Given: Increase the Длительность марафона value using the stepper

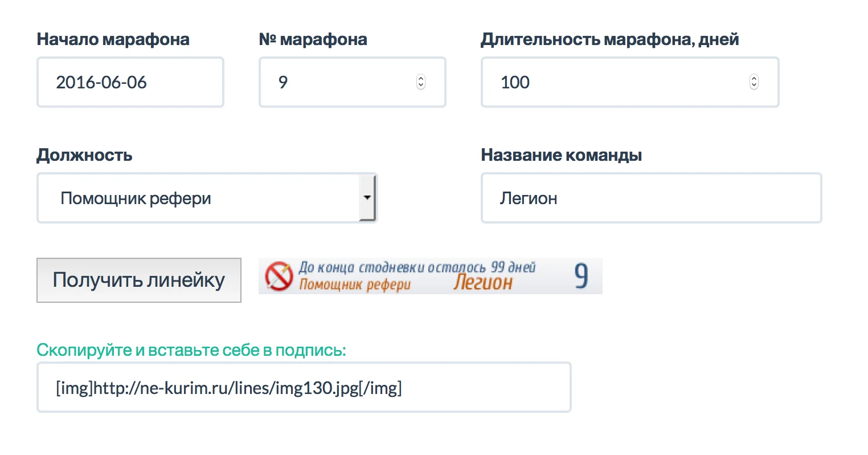Looking at the screenshot, I should [753, 79].
